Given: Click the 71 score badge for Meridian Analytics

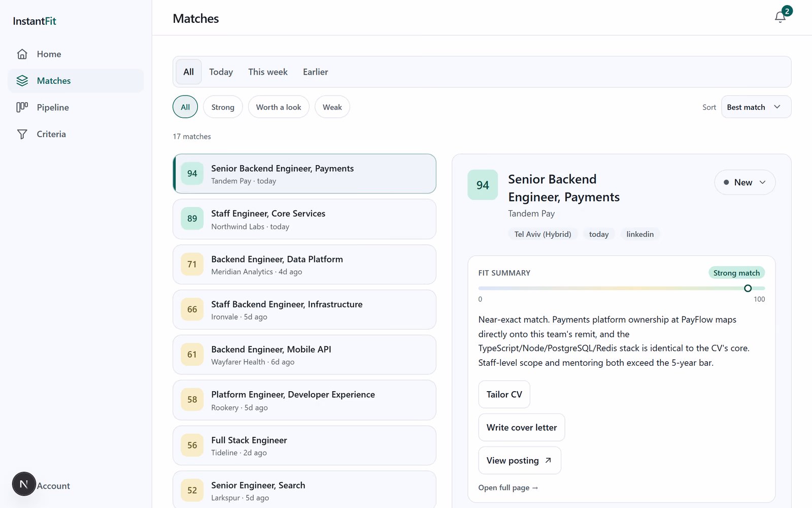Looking at the screenshot, I should 192,264.
